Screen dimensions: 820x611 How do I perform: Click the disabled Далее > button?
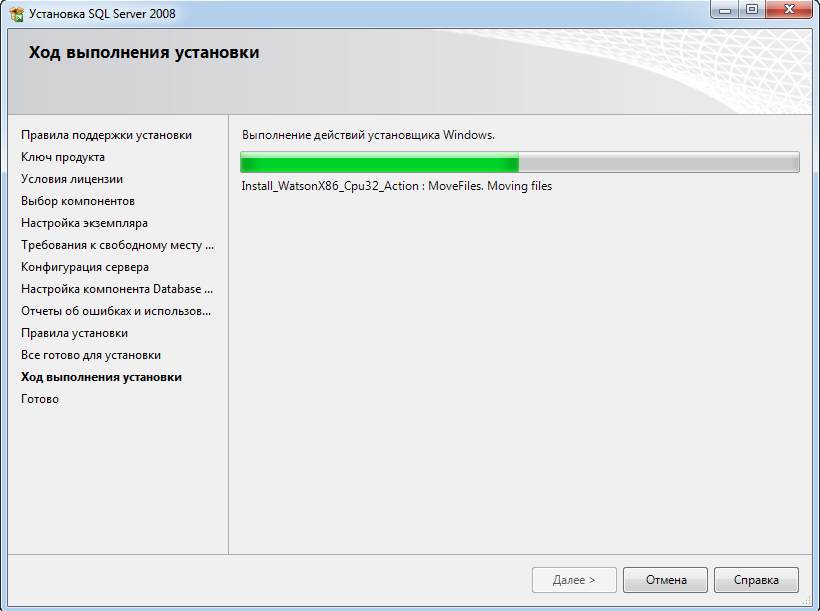coord(574,580)
